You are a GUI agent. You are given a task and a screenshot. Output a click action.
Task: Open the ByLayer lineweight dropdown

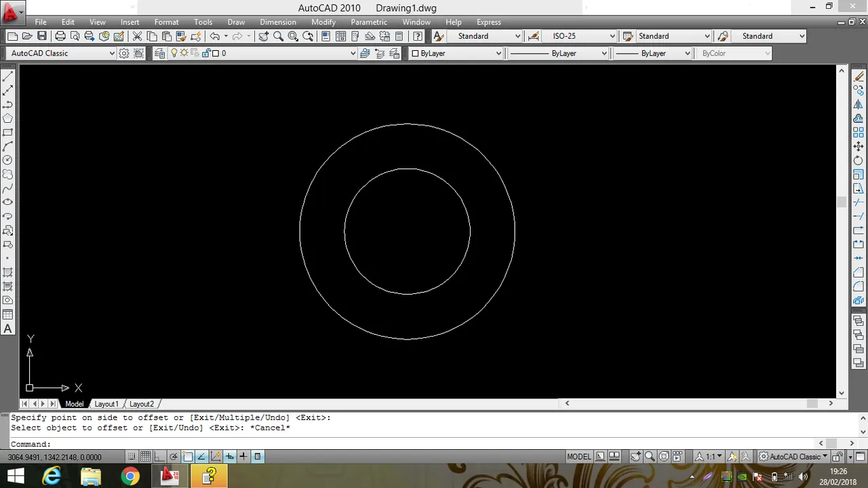click(653, 53)
